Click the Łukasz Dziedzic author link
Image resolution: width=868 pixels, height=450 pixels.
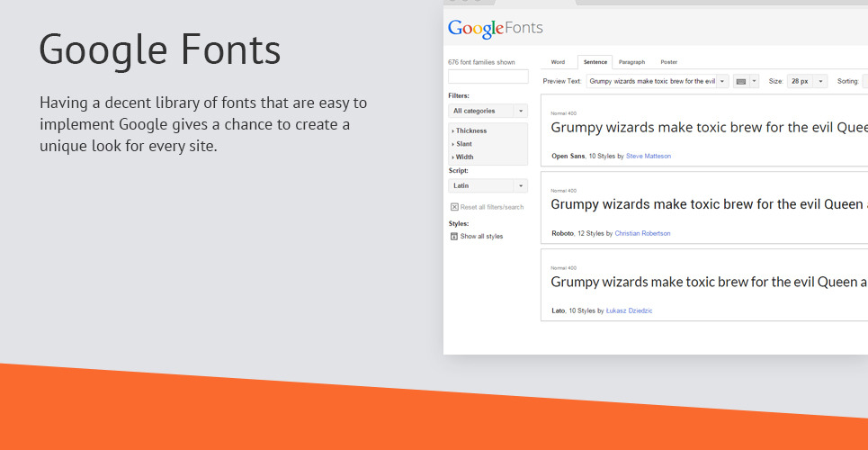click(x=629, y=310)
